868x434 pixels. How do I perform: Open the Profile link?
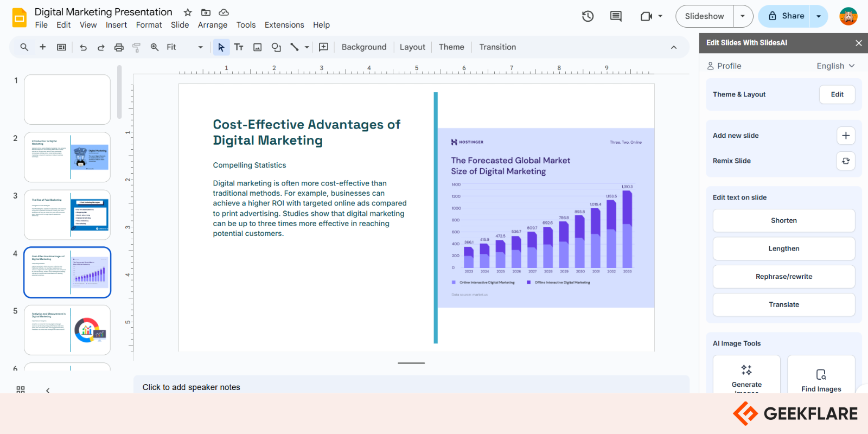[x=724, y=66]
